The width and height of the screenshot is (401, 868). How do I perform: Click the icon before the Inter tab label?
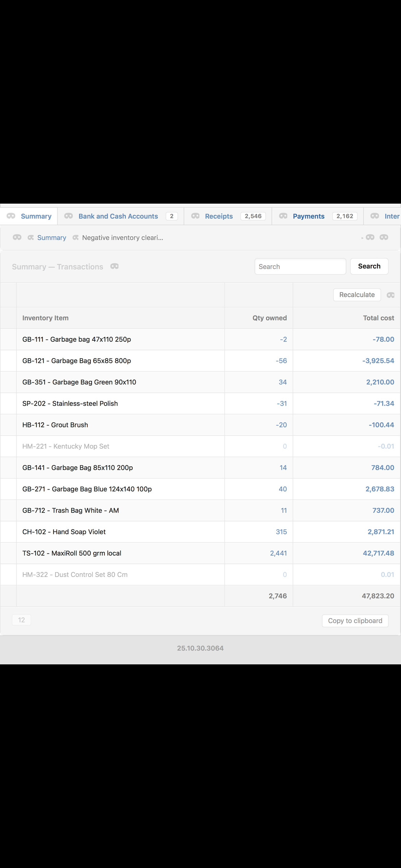click(375, 216)
